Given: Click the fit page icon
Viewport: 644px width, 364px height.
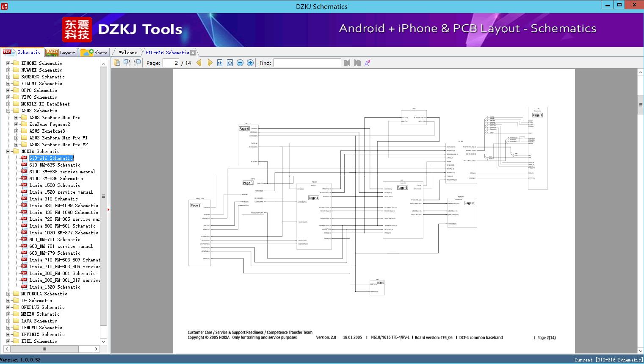Looking at the screenshot, I should point(230,63).
